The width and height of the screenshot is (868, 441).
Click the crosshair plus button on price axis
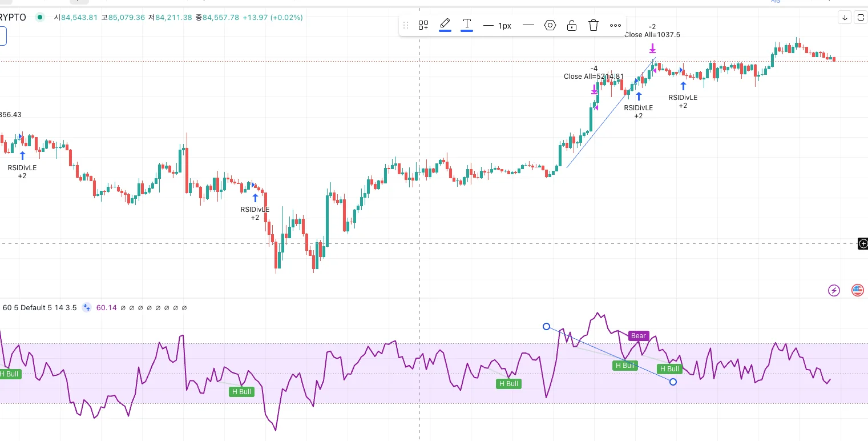(863, 244)
